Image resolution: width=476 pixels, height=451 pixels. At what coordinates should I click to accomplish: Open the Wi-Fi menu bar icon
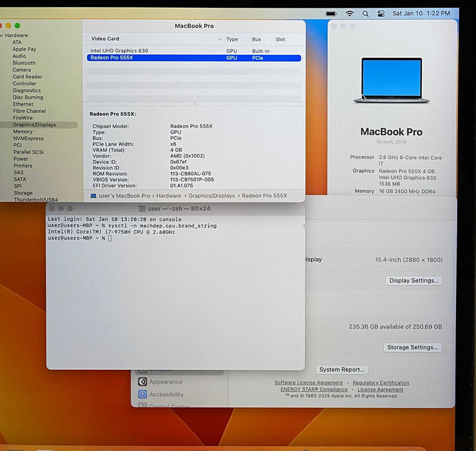pyautogui.click(x=350, y=14)
